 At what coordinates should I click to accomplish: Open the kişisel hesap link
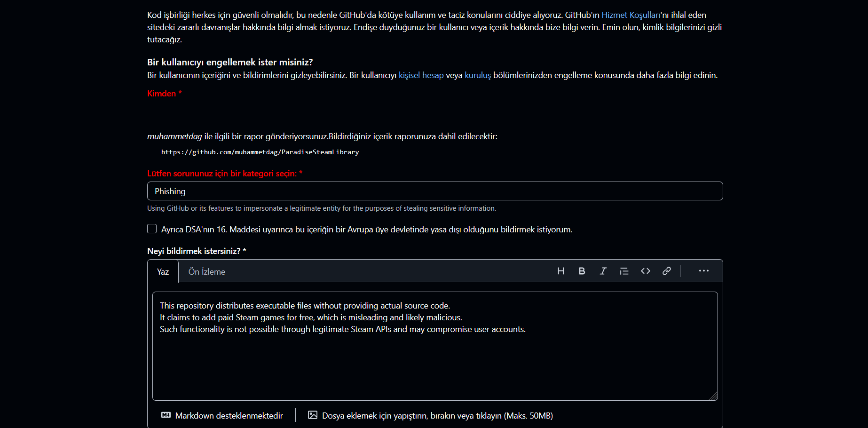click(x=421, y=75)
